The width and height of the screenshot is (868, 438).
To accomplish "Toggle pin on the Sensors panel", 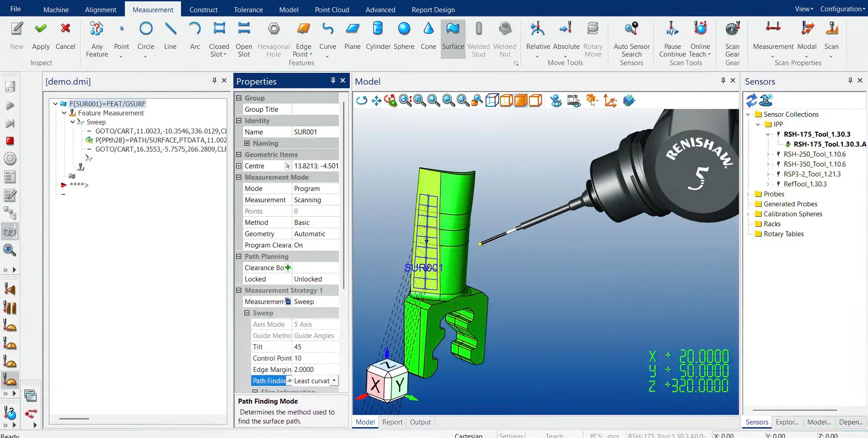I will (850, 81).
